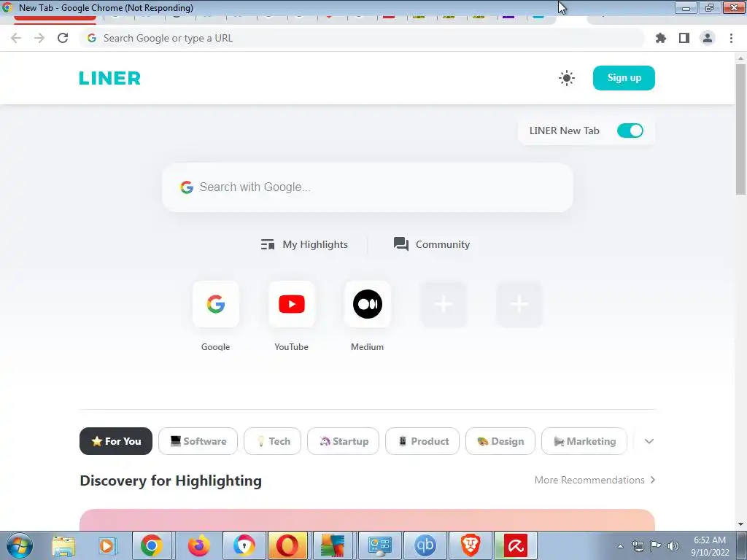Open qBittorrent from the taskbar
The height and width of the screenshot is (560, 747).
click(x=425, y=545)
